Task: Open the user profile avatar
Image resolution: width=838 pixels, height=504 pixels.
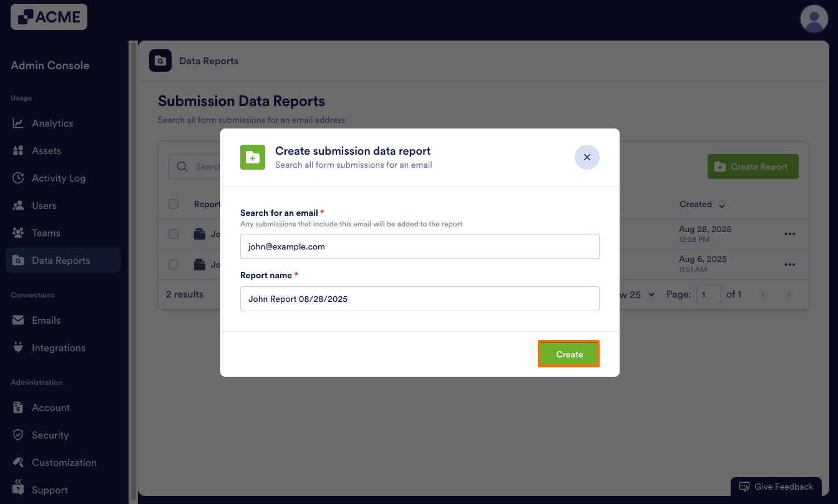Action: pyautogui.click(x=814, y=19)
